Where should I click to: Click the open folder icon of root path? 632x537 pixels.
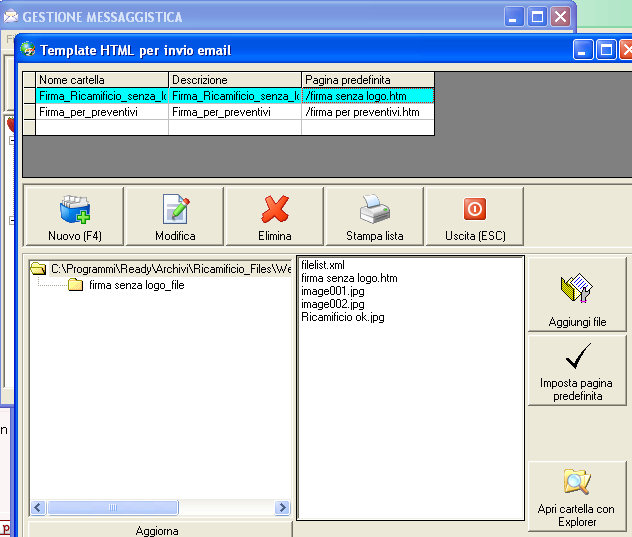(x=38, y=268)
